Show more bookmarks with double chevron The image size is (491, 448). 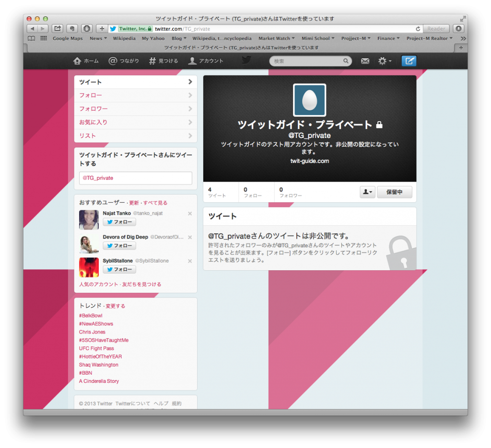click(463, 38)
